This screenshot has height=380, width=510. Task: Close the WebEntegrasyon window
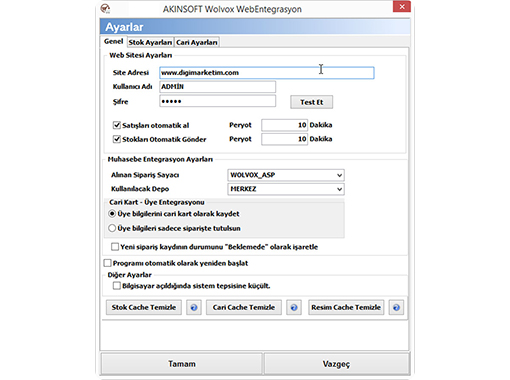[x=402, y=7]
